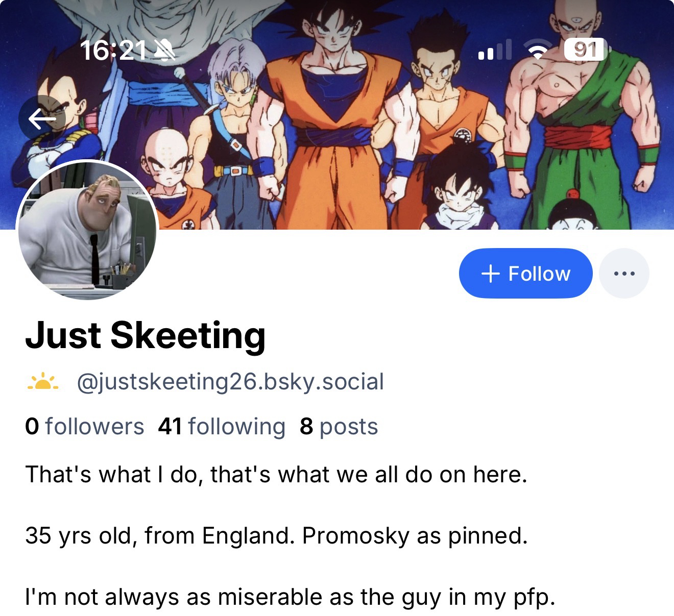Open the 0 followers list

(x=85, y=426)
